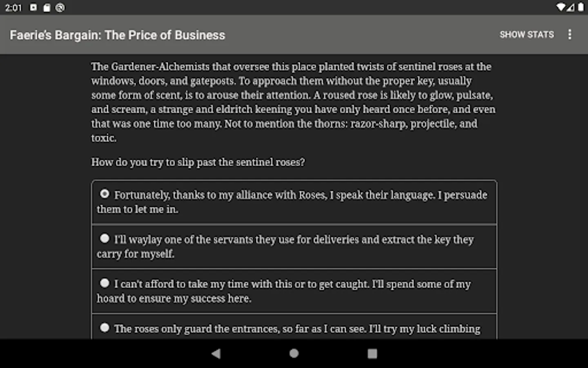The height and width of the screenshot is (368, 588).
Task: Tap the 'hoard to ensure my success' option row
Action: click(294, 291)
